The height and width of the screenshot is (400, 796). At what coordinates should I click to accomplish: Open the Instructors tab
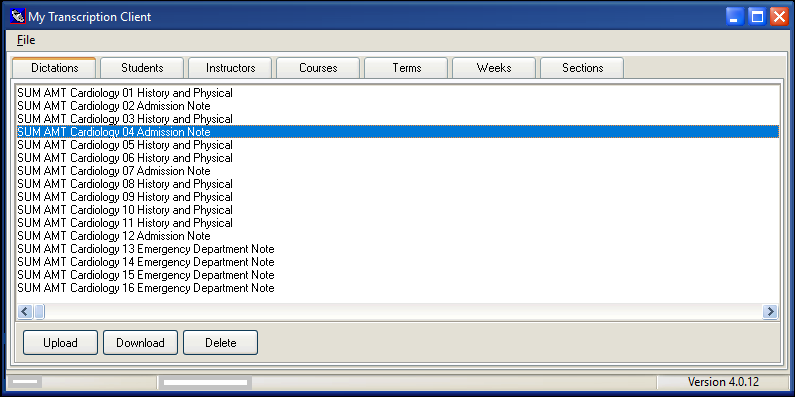tap(230, 68)
